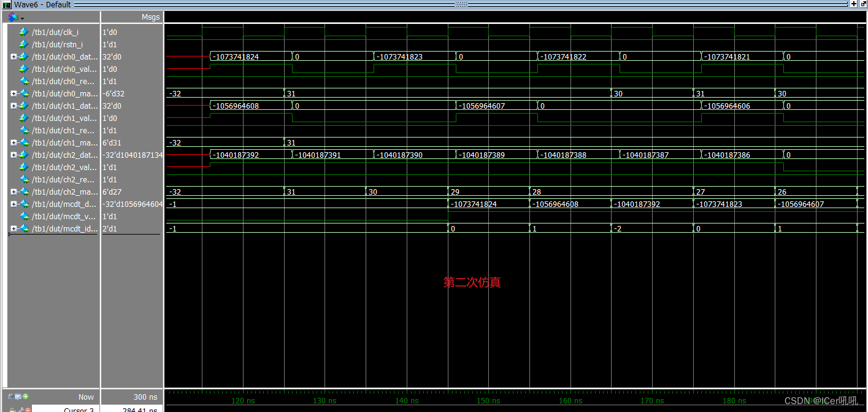Image resolution: width=868 pixels, height=412 pixels.
Task: Click the Now label in cursor pane
Action: (86, 397)
